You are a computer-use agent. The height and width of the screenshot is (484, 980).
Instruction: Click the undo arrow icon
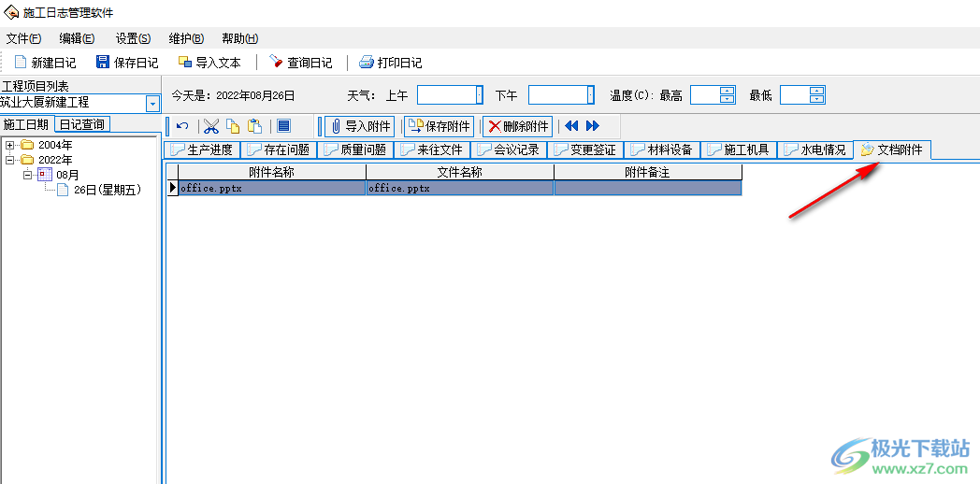tap(182, 126)
